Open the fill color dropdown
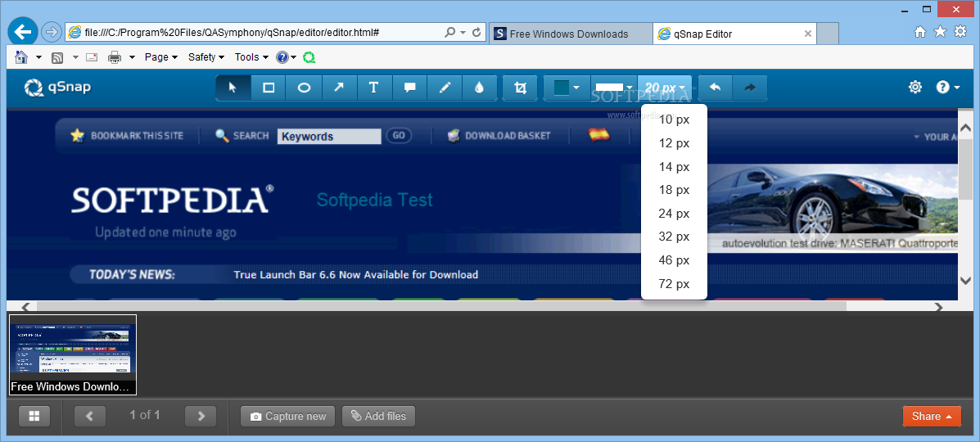980x442 pixels. 567,88
